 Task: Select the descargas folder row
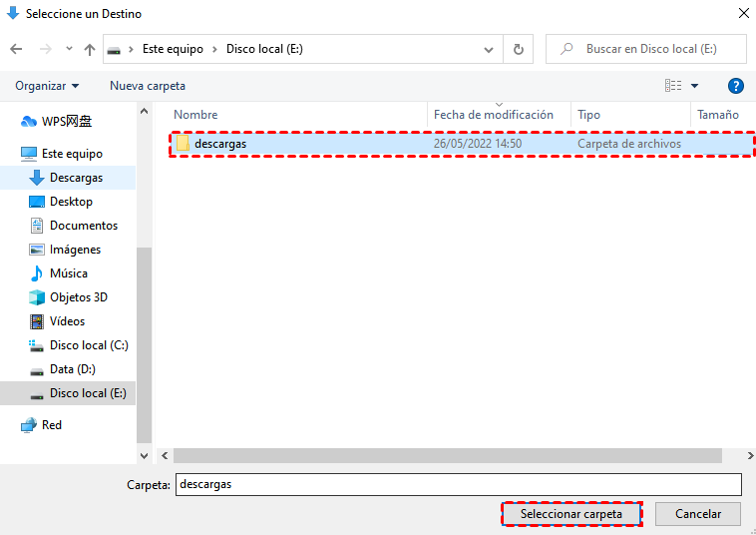pyautogui.click(x=462, y=144)
